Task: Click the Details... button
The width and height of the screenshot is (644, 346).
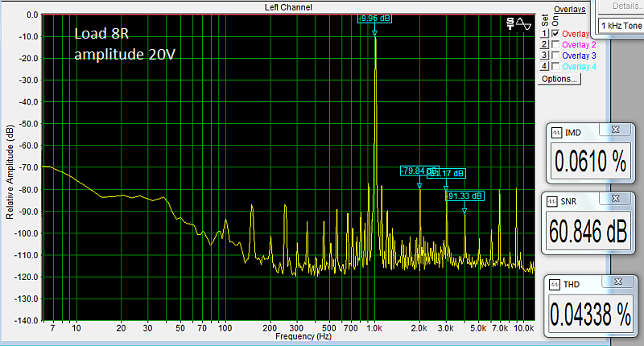Action: (621, 6)
